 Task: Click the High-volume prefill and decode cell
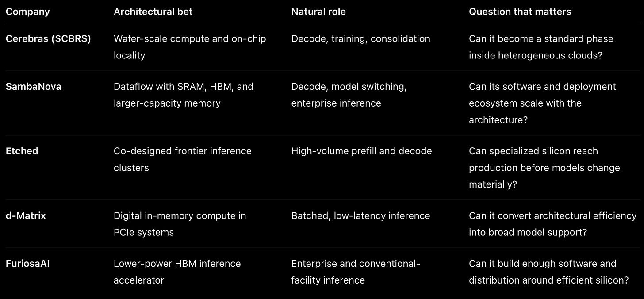click(x=362, y=151)
